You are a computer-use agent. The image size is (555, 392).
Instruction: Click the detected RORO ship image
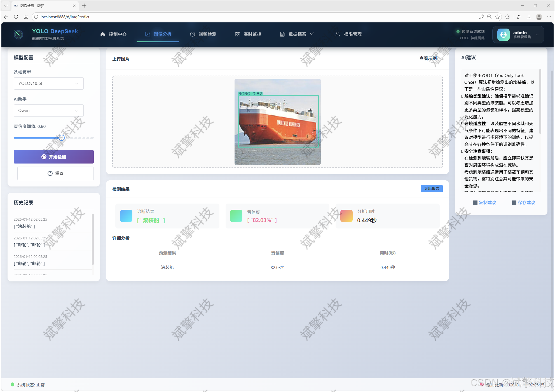(277, 122)
